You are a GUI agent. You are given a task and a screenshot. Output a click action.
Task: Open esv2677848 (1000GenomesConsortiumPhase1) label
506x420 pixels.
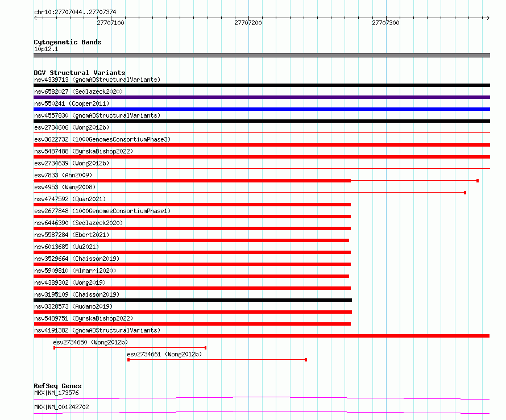(x=102, y=211)
